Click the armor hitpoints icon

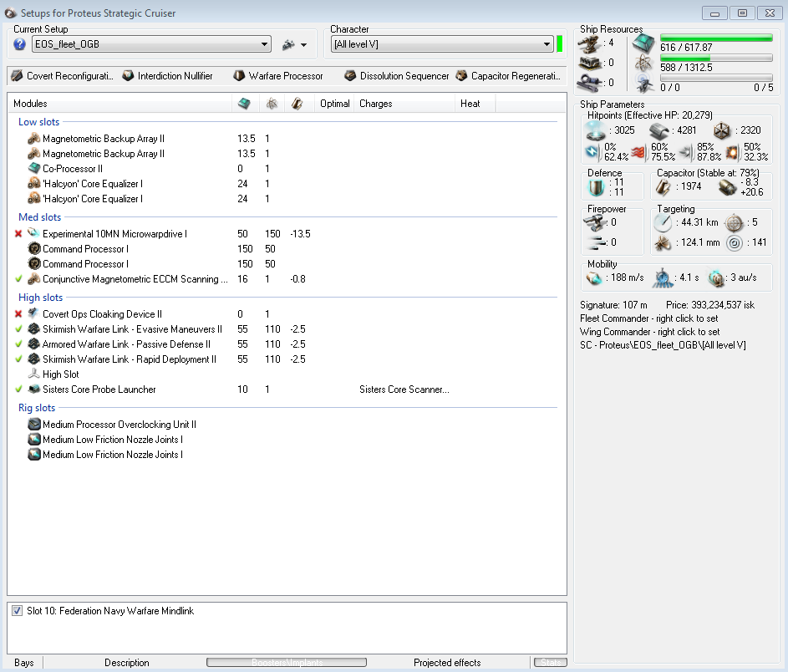[658, 131]
